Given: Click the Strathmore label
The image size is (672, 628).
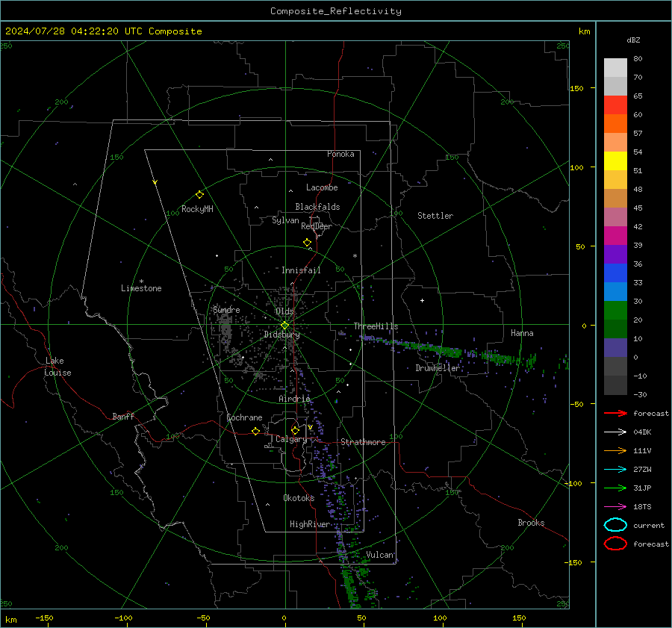Looking at the screenshot, I should pyautogui.click(x=363, y=442).
